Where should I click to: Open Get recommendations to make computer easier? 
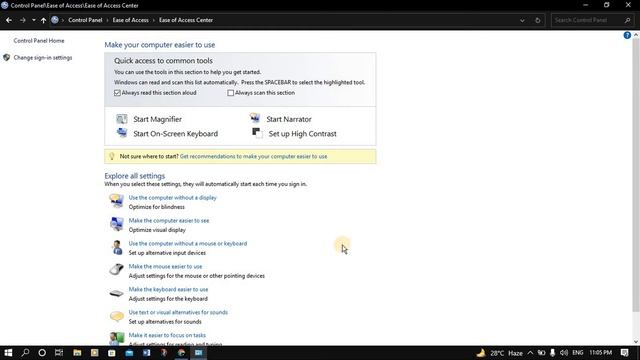point(253,156)
